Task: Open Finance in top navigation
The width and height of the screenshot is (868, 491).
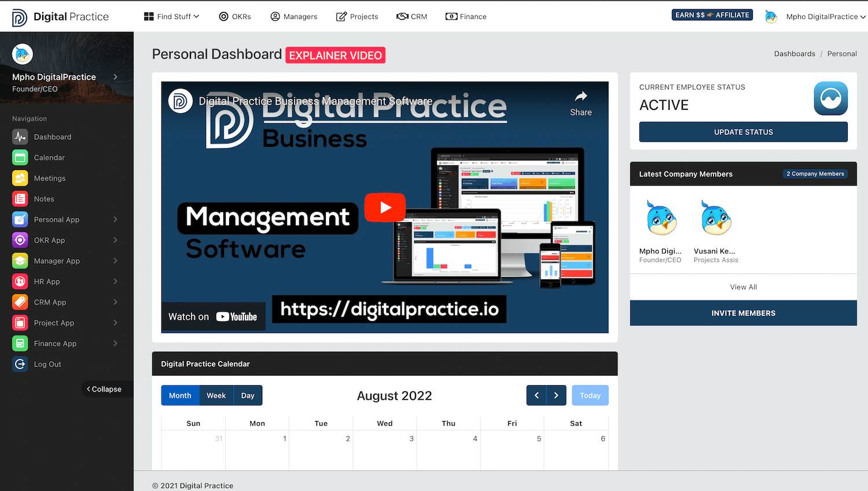Action: coord(466,17)
